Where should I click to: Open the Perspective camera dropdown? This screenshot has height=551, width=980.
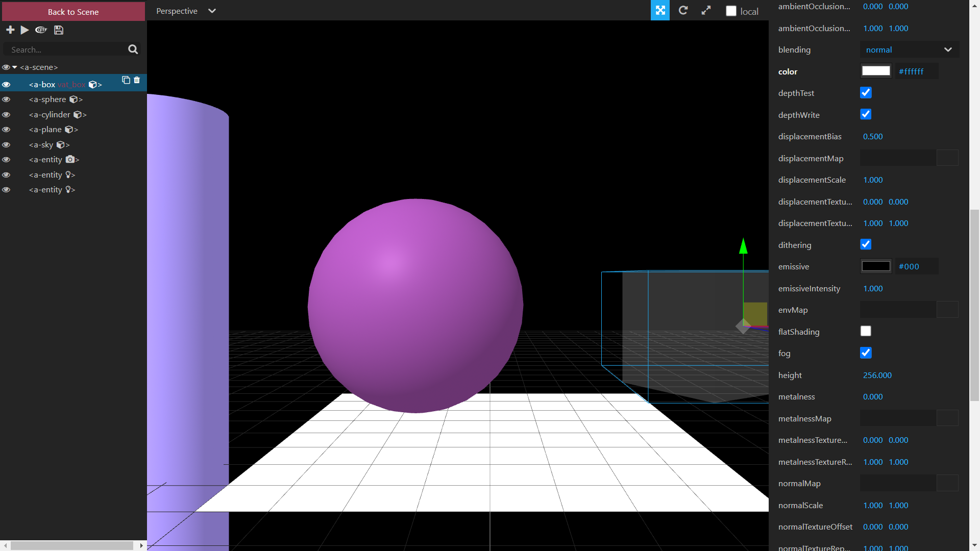tap(186, 11)
